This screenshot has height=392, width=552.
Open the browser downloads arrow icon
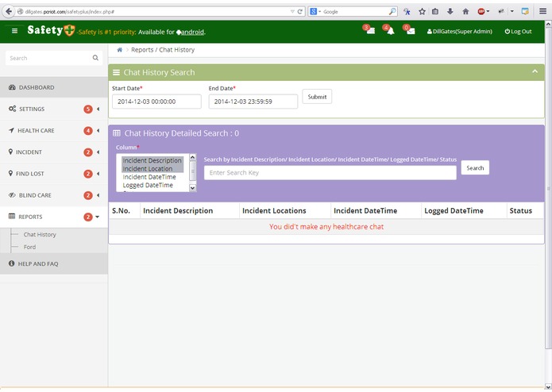point(450,12)
